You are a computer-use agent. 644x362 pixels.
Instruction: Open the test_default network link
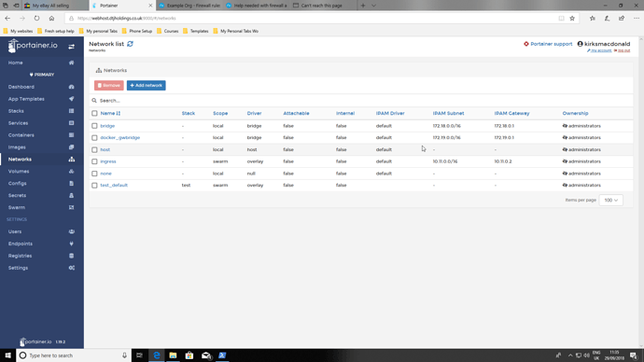(x=114, y=186)
